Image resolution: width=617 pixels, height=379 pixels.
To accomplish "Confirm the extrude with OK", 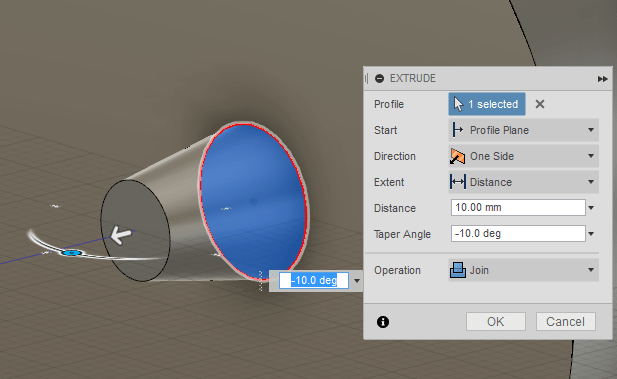I will point(496,322).
